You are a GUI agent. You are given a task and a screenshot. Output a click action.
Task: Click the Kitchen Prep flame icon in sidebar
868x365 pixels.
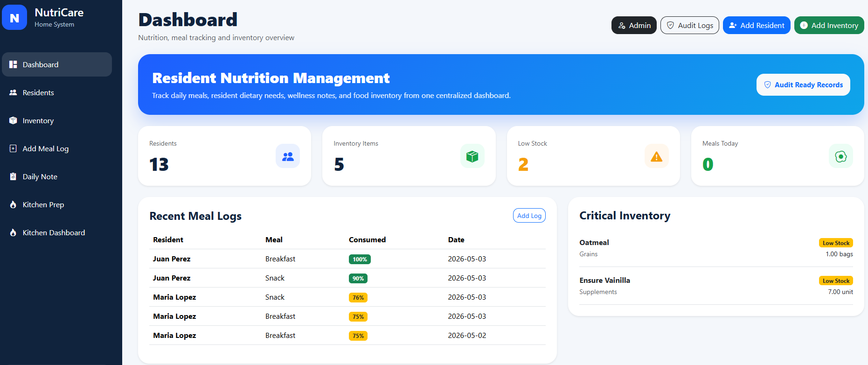pyautogui.click(x=13, y=204)
